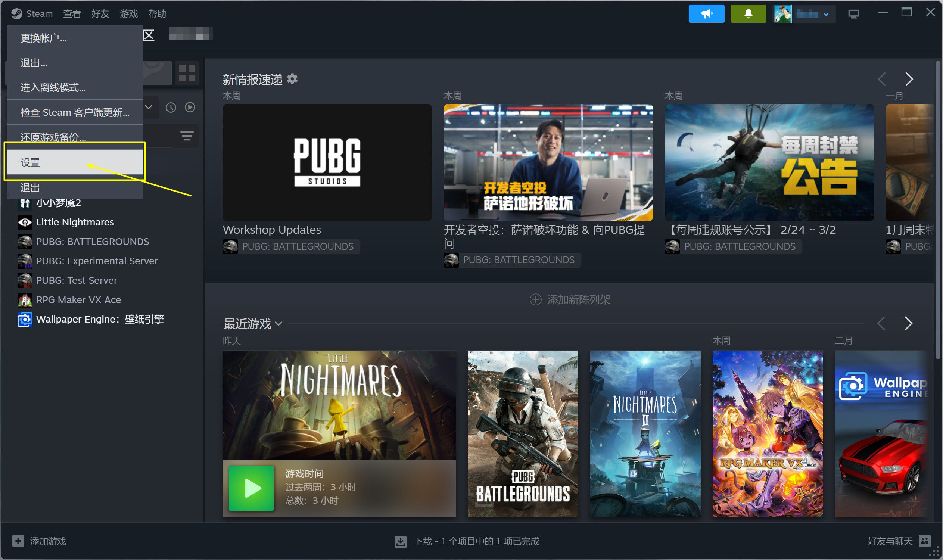Screen dimensions: 943x560
Task: Click the add shelf plus circle icon
Action: coord(535,300)
